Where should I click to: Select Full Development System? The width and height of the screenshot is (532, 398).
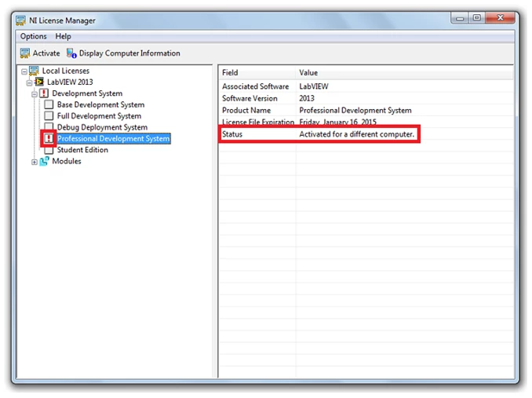tap(99, 116)
